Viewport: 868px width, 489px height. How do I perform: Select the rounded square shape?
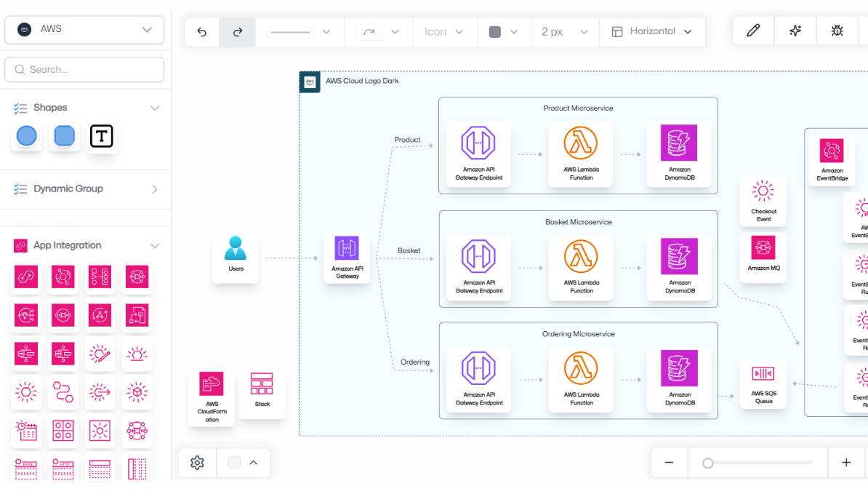point(65,136)
